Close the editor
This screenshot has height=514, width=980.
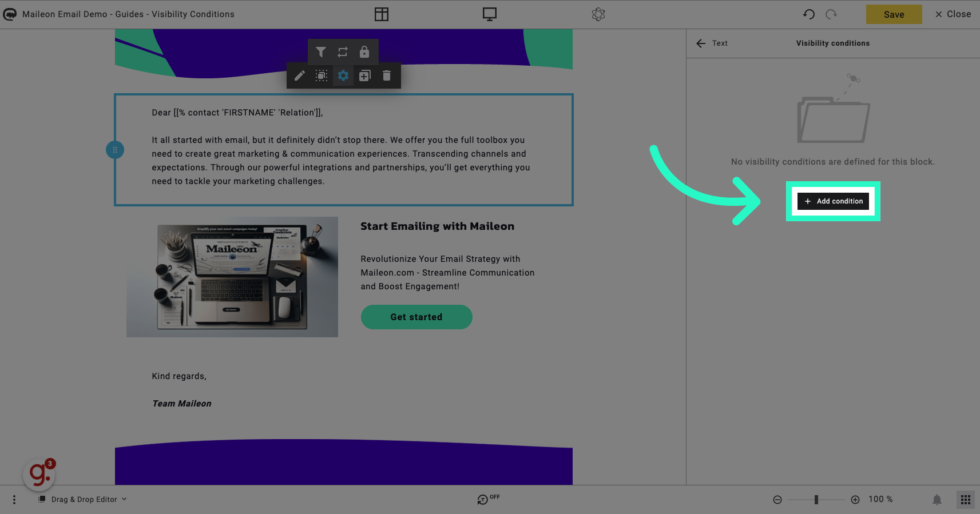953,14
